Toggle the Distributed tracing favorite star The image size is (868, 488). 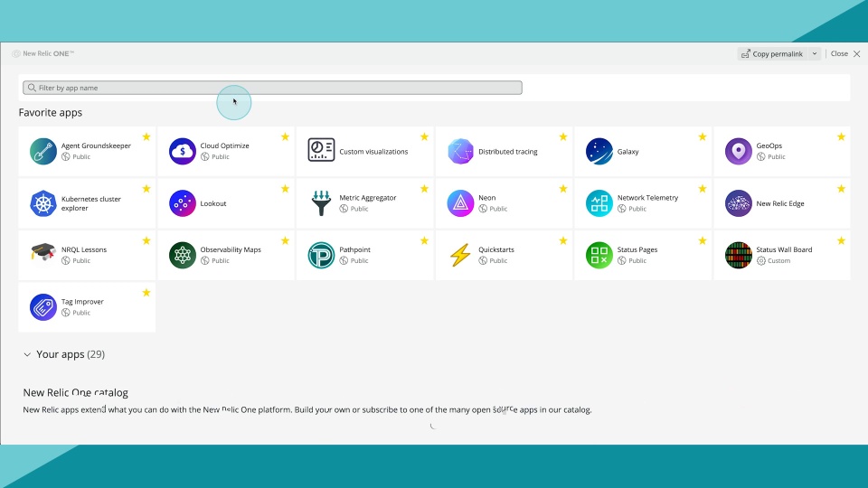click(x=563, y=136)
